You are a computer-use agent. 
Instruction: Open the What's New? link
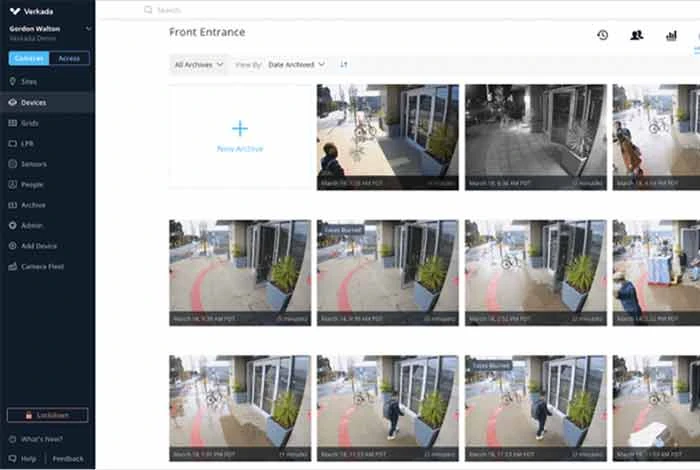tap(36, 439)
